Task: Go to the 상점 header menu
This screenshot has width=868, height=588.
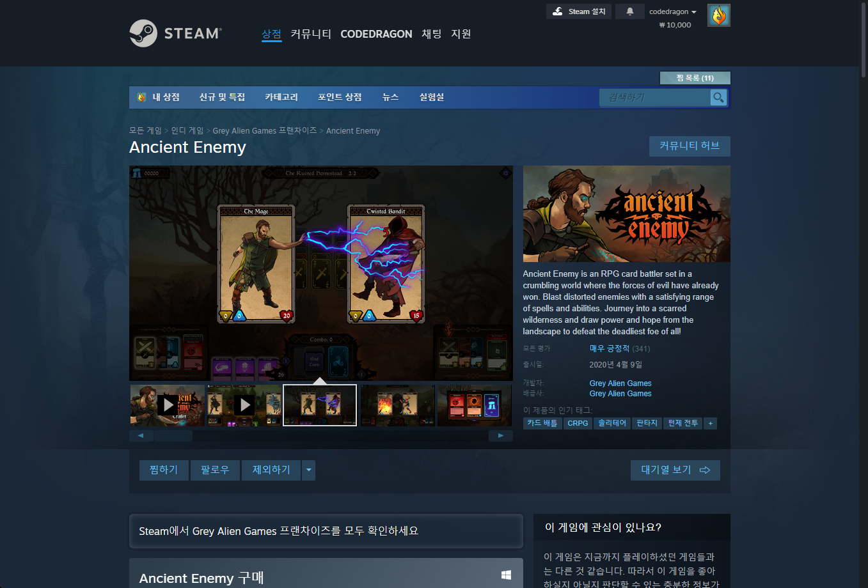Action: click(x=272, y=34)
